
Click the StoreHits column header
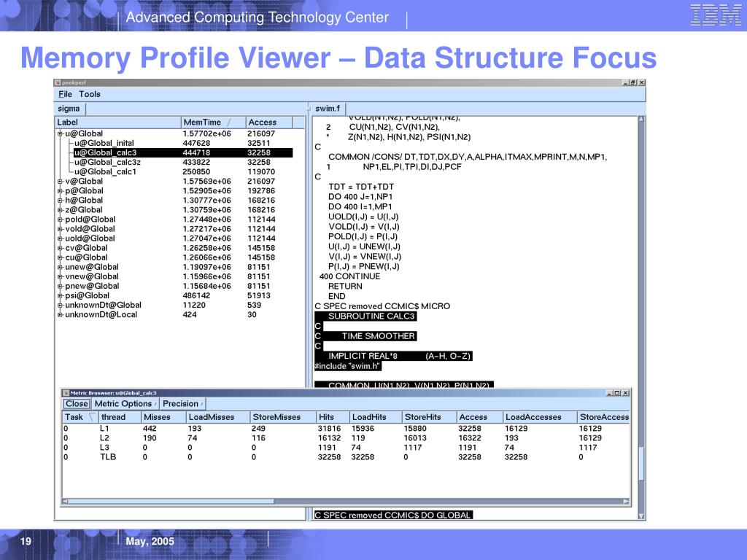tap(429, 417)
